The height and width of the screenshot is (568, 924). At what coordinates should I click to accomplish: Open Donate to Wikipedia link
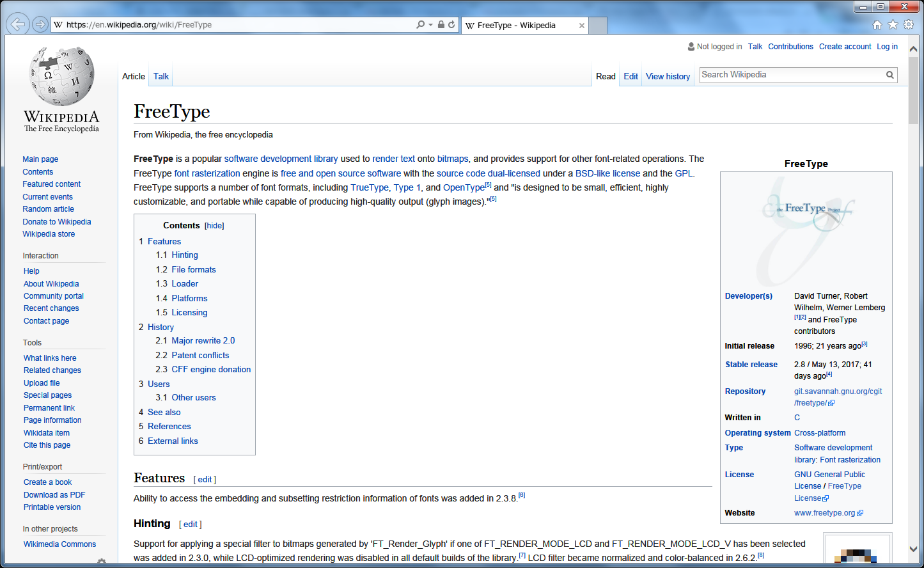[x=57, y=222]
